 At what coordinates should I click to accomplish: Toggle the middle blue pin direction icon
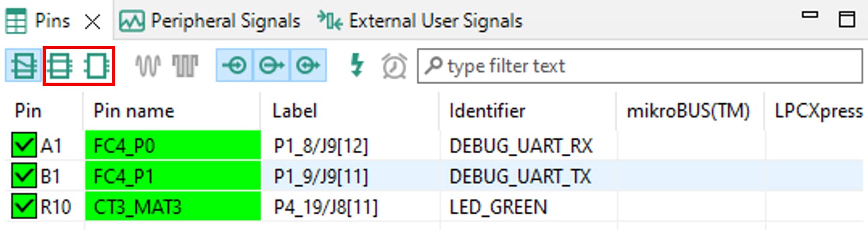(x=271, y=66)
